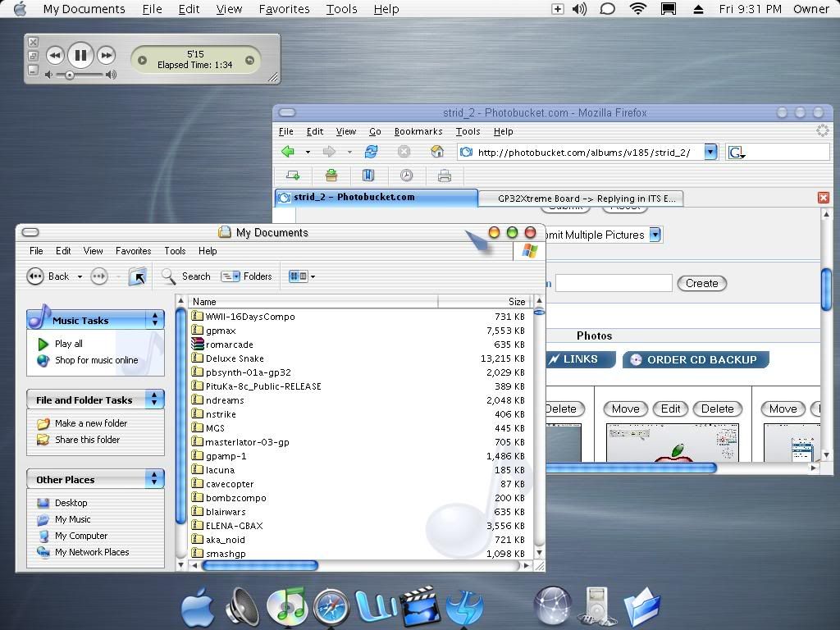
Task: Click the album name input field
Action: [614, 283]
